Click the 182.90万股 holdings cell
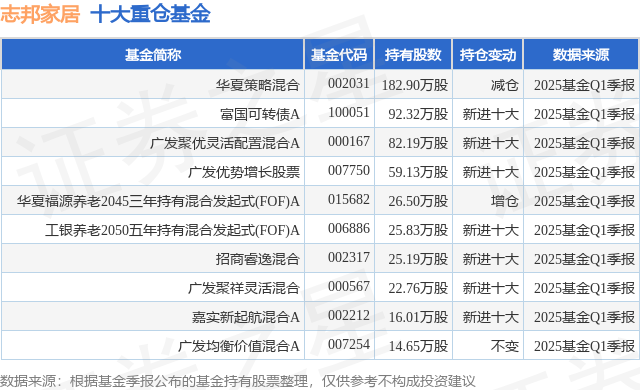Screen dimensions: 640x390 pyautogui.click(x=415, y=85)
